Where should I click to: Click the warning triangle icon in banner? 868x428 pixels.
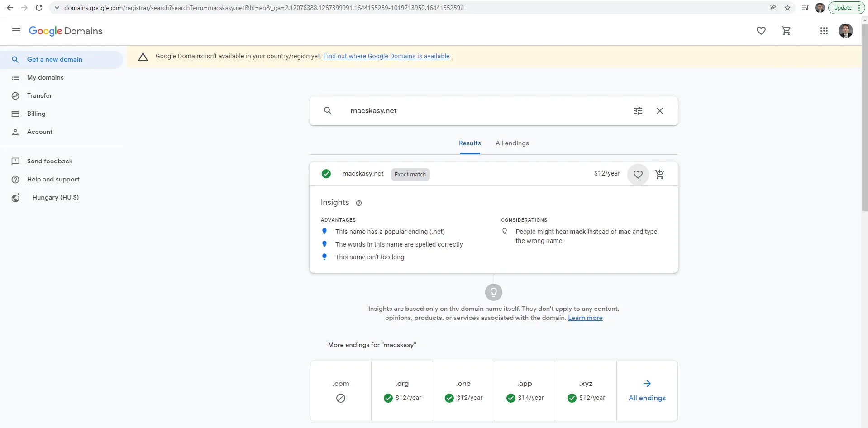pos(143,57)
